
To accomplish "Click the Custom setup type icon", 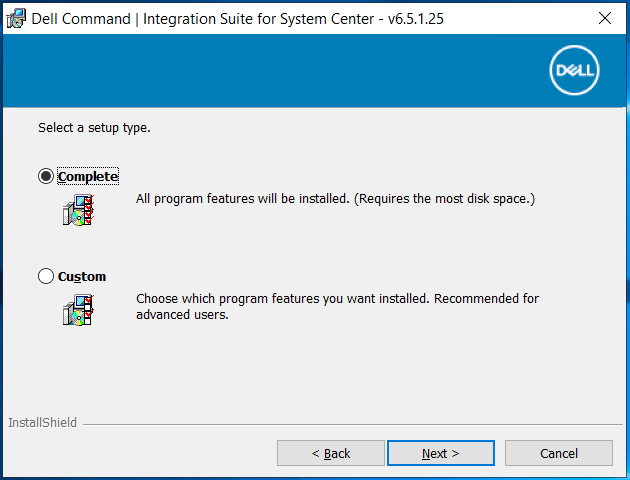I will click(x=78, y=310).
